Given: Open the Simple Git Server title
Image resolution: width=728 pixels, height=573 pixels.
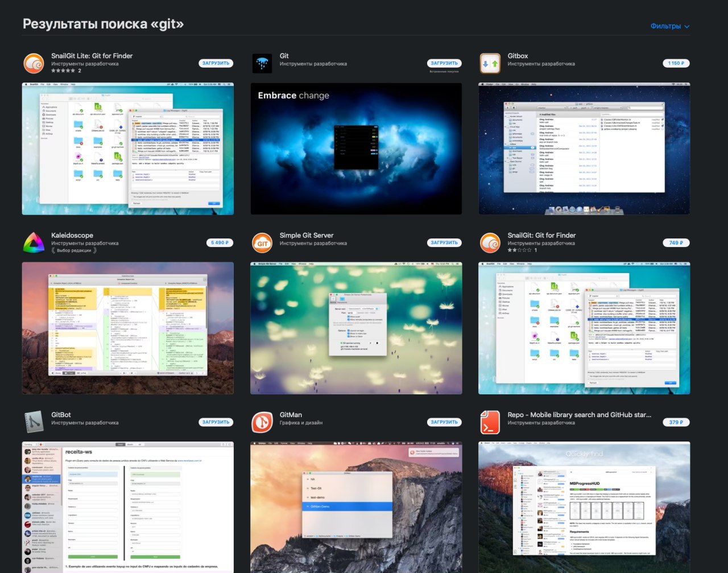Looking at the screenshot, I should pyautogui.click(x=307, y=235).
